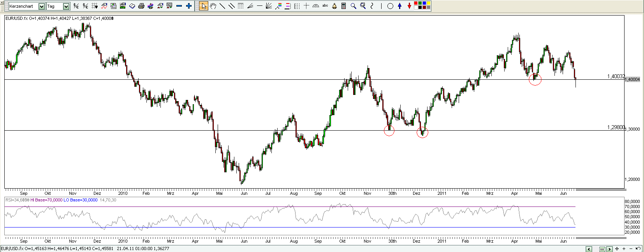This screenshot has height=252, width=644.
Task: Open the calculator tool
Action: click(x=344, y=6)
